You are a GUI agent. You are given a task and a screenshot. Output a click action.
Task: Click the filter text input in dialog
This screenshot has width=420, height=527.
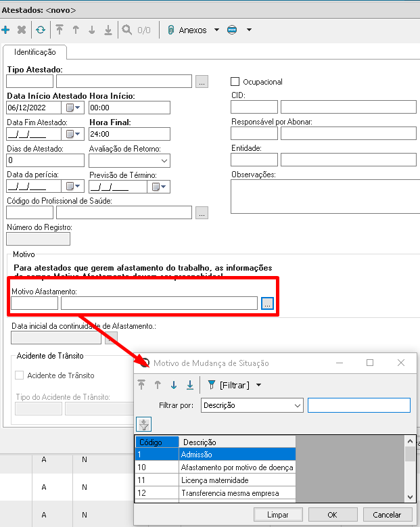(x=359, y=405)
